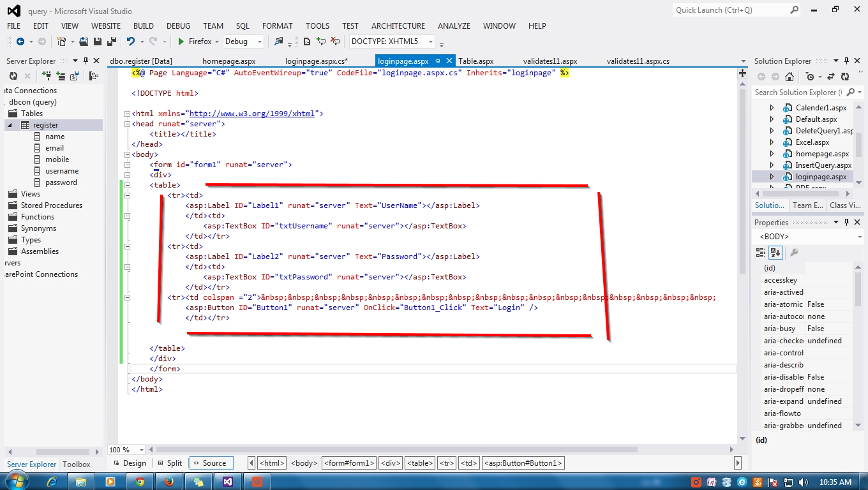
Task: Refresh the Solution Explorer
Action: coord(844,77)
